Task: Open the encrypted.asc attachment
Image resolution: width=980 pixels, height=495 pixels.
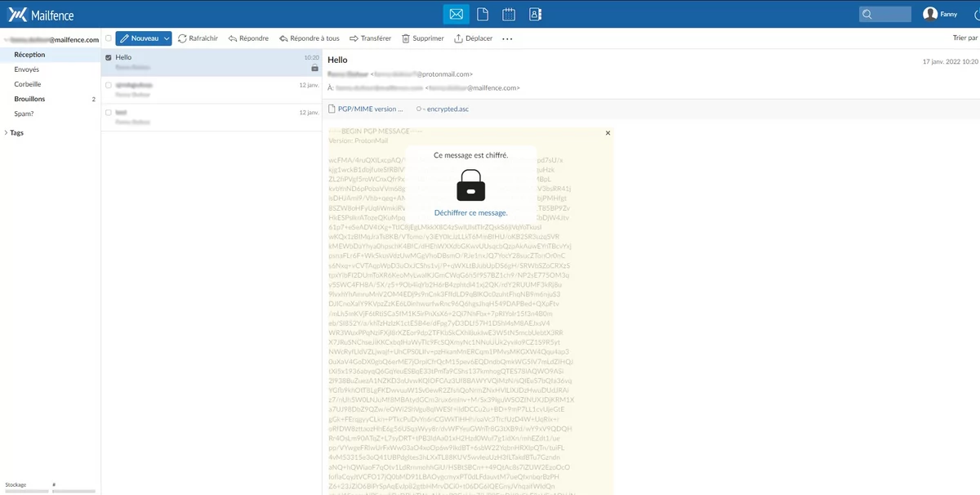Action: point(442,109)
